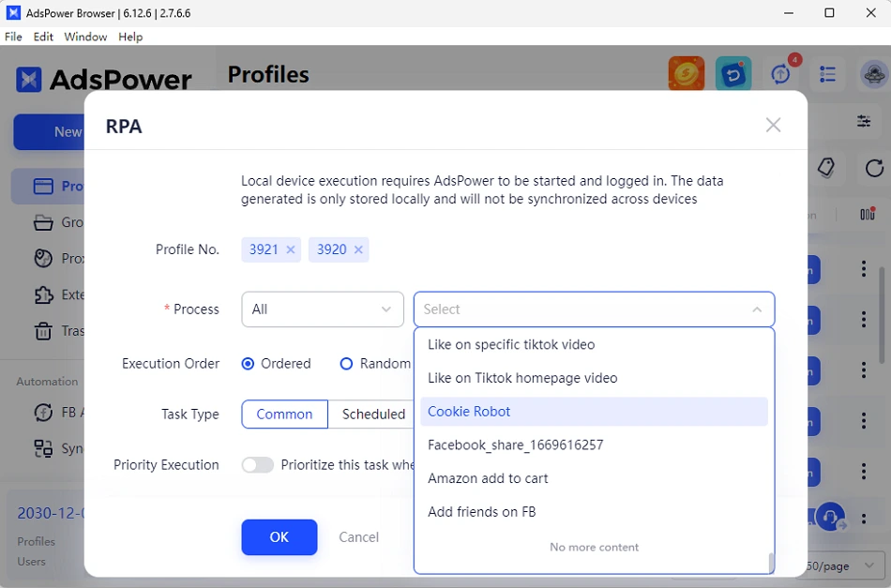Refresh the profiles list
Image resolution: width=891 pixels, height=588 pixels.
click(874, 168)
